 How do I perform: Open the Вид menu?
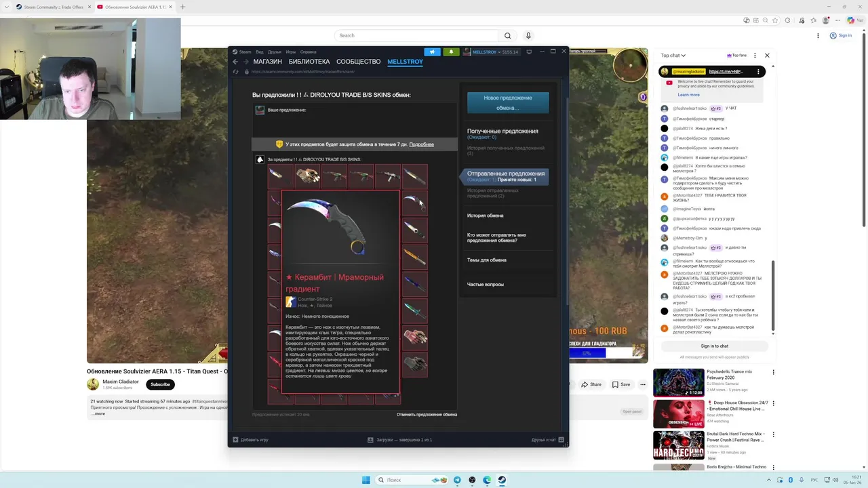259,52
